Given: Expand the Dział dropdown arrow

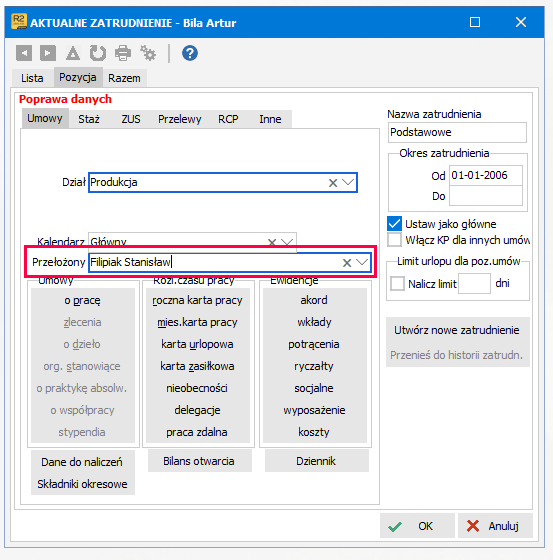Looking at the screenshot, I should (348, 182).
